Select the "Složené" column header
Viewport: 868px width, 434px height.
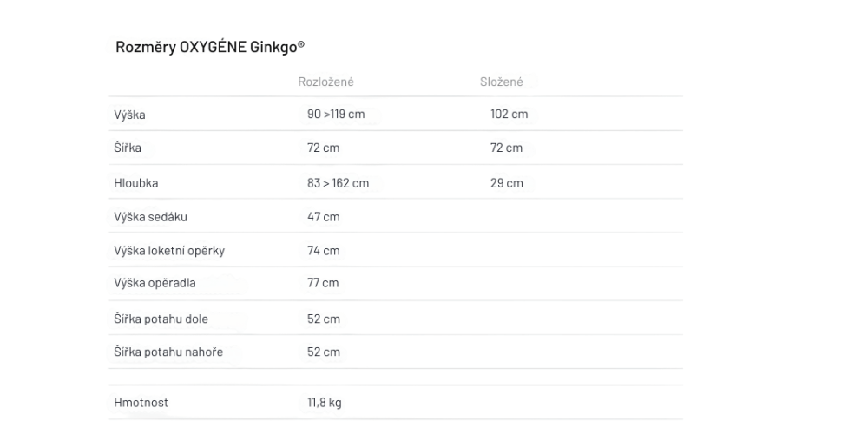click(502, 82)
